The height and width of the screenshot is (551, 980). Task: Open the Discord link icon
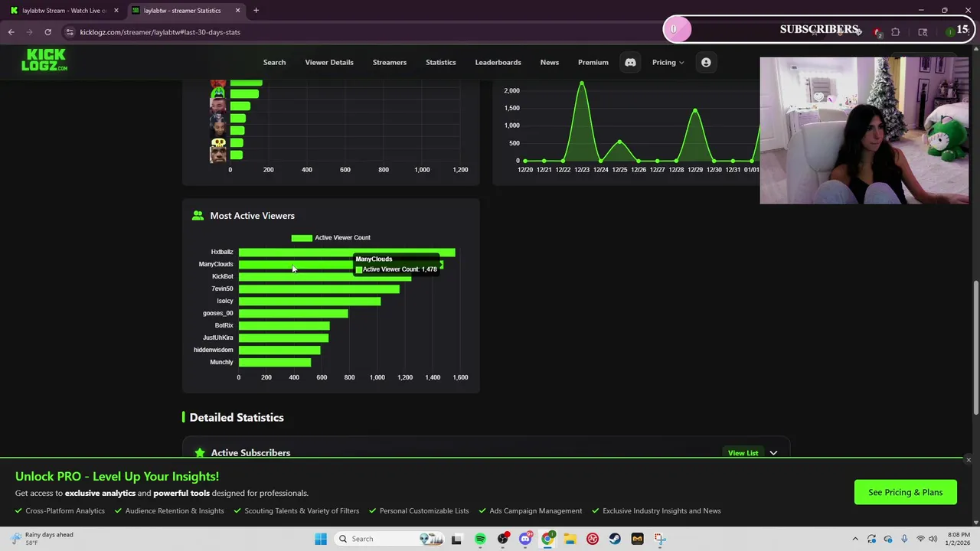pyautogui.click(x=630, y=63)
